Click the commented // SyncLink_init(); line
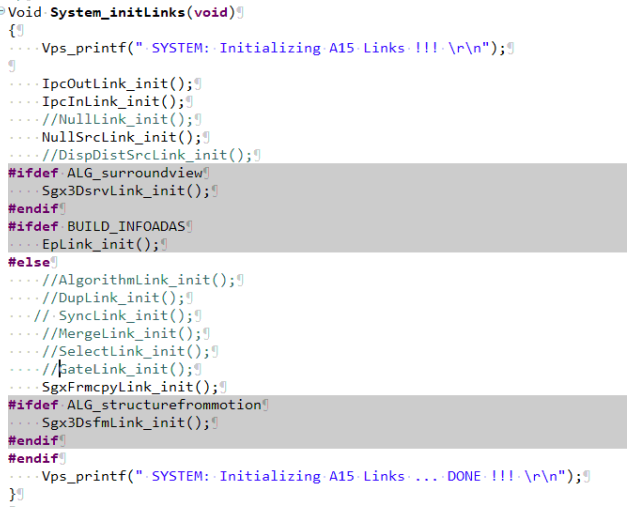The height and width of the screenshot is (507, 627). (x=114, y=316)
